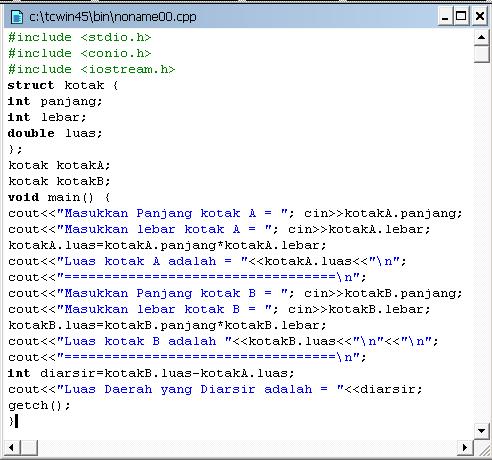This screenshot has height=460, width=492.
Task: Click string 'Masukkan Panjang kotak A = '
Action: (172, 213)
